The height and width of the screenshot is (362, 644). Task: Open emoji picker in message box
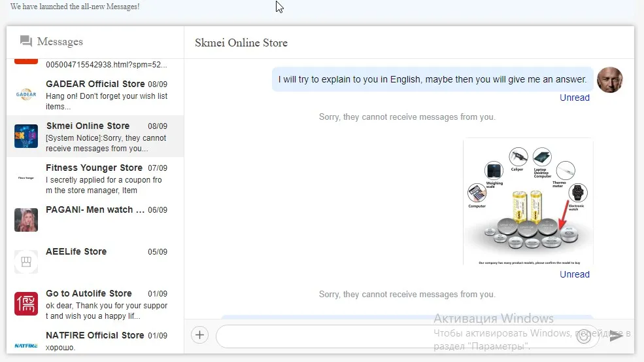pos(584,336)
